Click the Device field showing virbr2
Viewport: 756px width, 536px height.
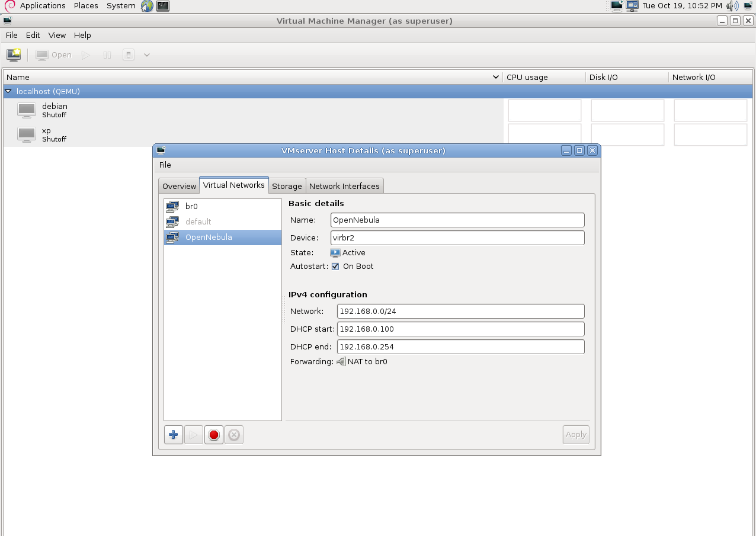pyautogui.click(x=457, y=237)
